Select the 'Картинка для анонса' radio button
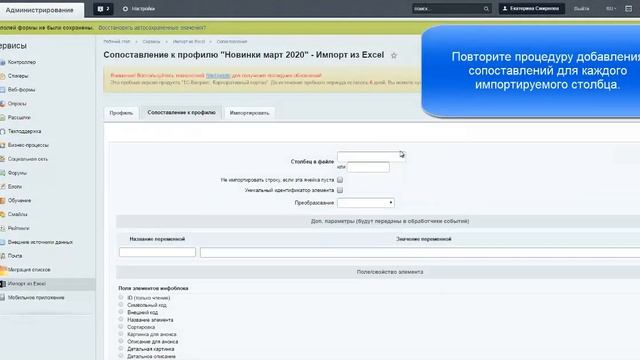 pyautogui.click(x=121, y=334)
